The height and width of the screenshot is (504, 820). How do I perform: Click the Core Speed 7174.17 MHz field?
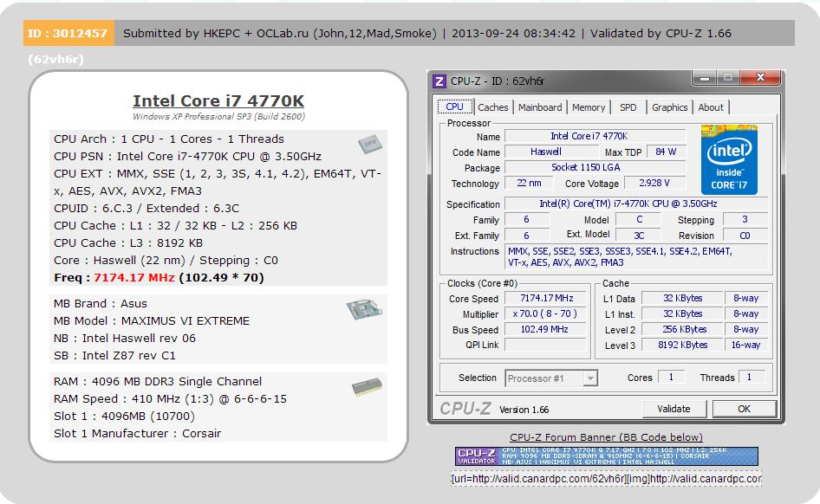[546, 298]
